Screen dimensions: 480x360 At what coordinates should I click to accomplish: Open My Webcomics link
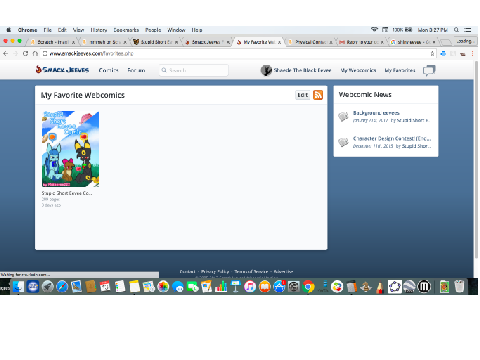358,70
